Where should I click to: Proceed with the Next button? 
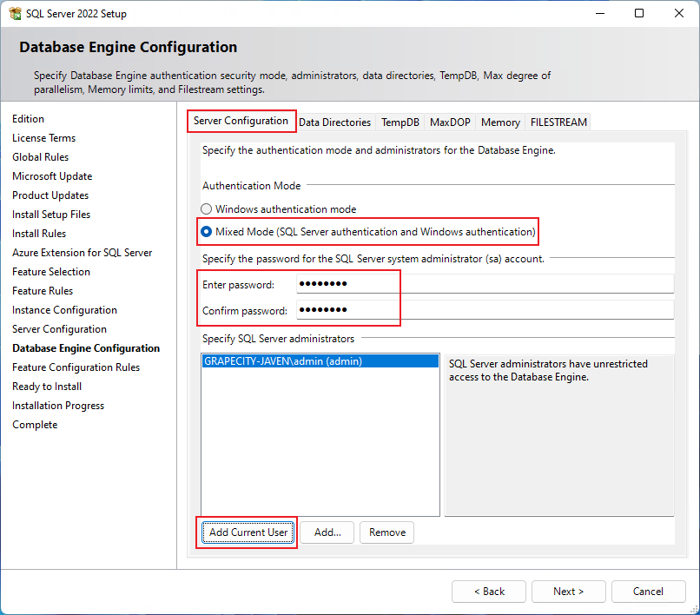point(568,592)
